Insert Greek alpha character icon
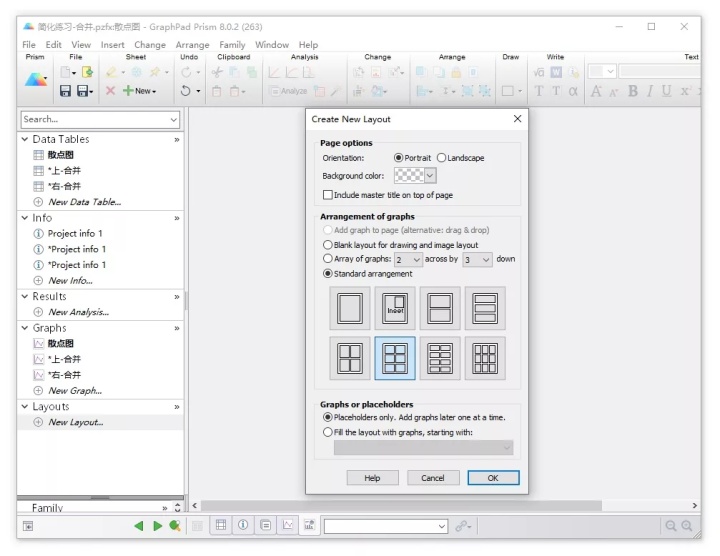Viewport: 720px width, 556px height. 573,91
